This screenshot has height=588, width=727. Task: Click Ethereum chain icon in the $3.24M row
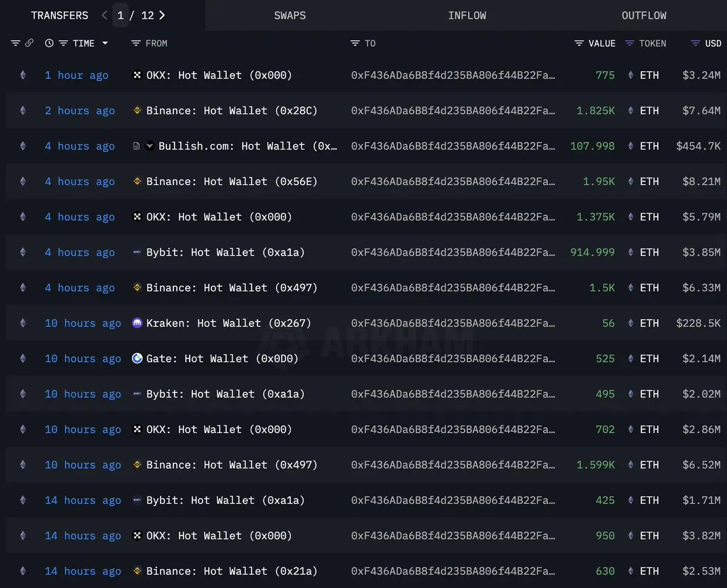[23, 75]
